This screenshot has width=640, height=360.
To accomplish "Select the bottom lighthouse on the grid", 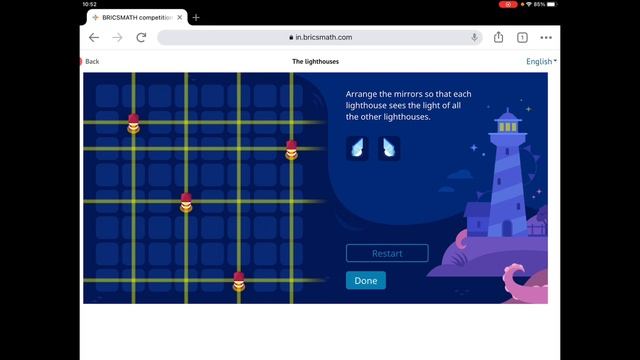I will pos(239,282).
